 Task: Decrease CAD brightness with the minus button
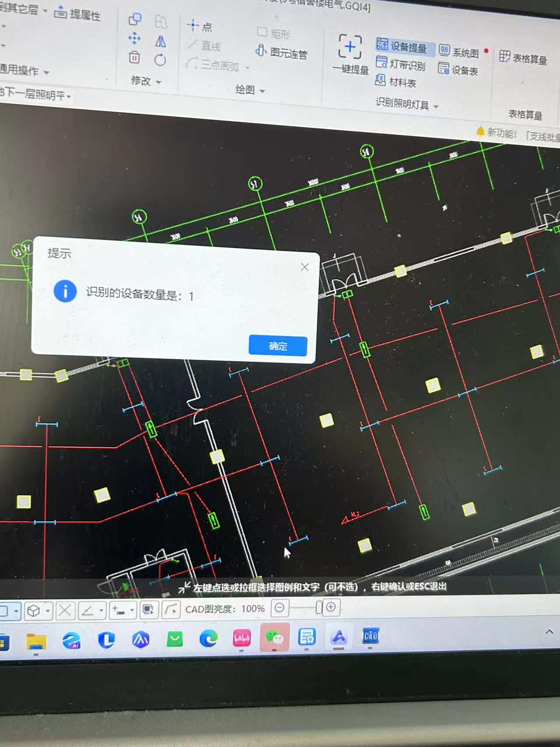(x=280, y=608)
